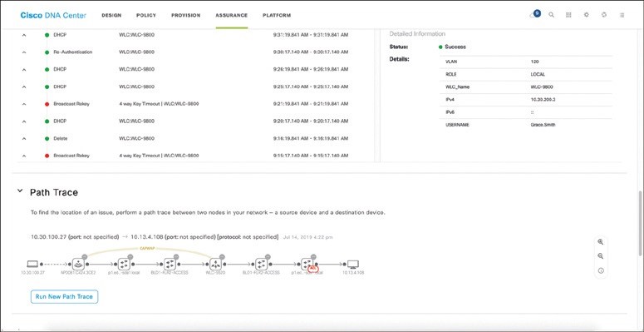
Task: Go to the Policy tab
Action: pyautogui.click(x=146, y=15)
